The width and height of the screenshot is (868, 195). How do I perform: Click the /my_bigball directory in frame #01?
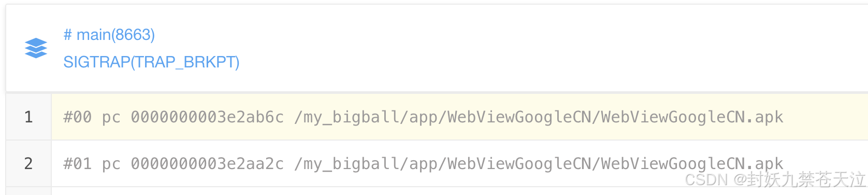pyautogui.click(x=346, y=164)
